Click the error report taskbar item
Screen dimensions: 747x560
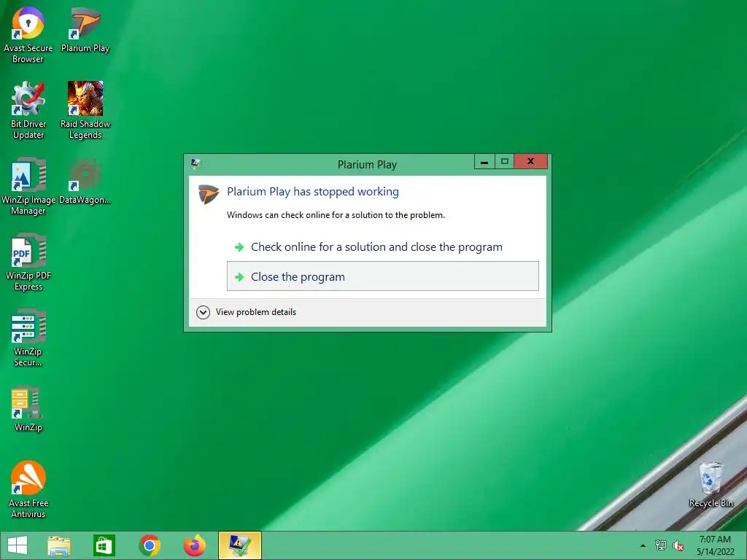[x=239, y=545]
